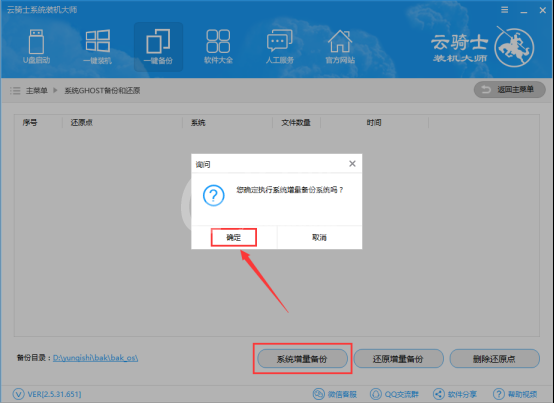Open the hamburger menu in title bar

tap(505, 10)
